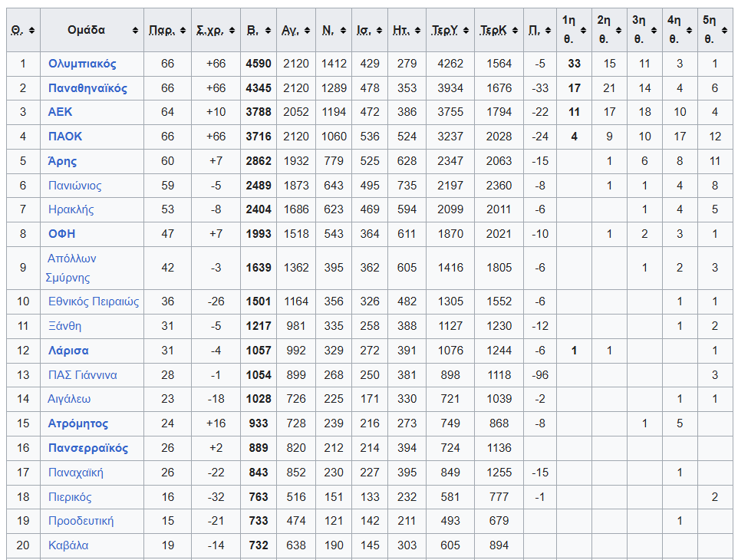Go to the ΠΑΟΚ team link
This screenshot has height=560, width=738.
tap(65, 137)
